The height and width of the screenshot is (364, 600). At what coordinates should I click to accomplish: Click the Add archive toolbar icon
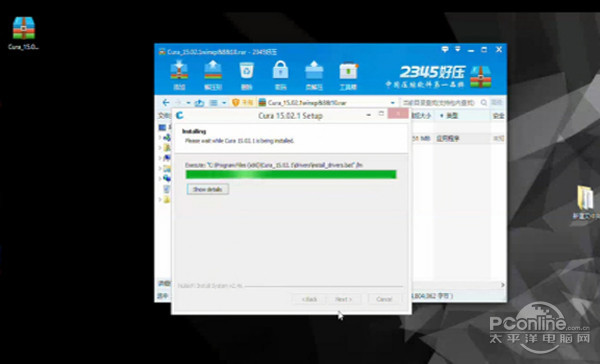click(x=179, y=75)
